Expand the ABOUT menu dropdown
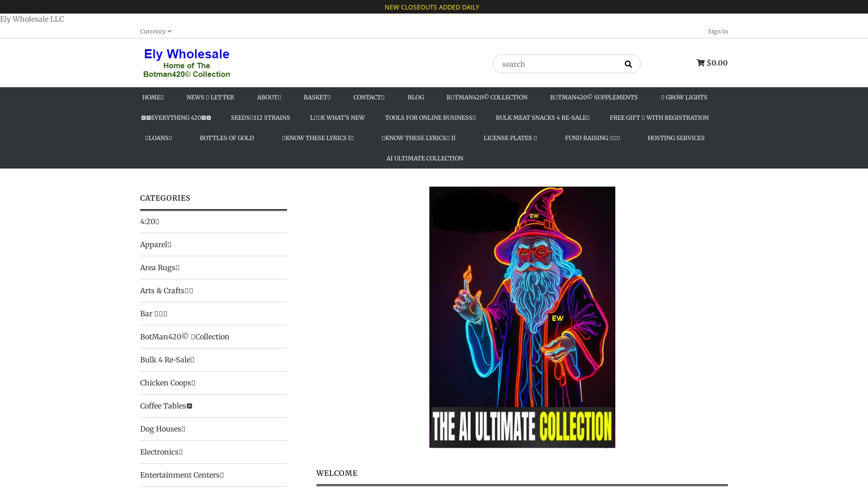The width and height of the screenshot is (868, 488). (269, 97)
